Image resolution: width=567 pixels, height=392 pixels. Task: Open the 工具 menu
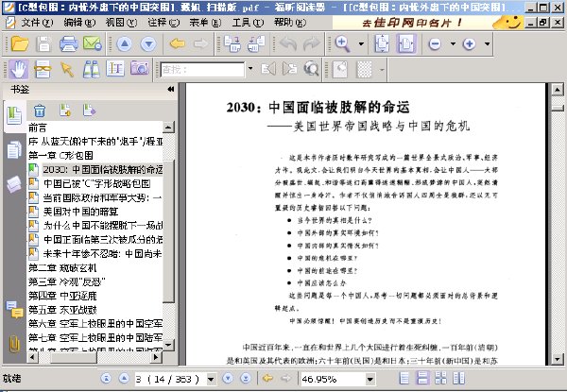tap(248, 23)
